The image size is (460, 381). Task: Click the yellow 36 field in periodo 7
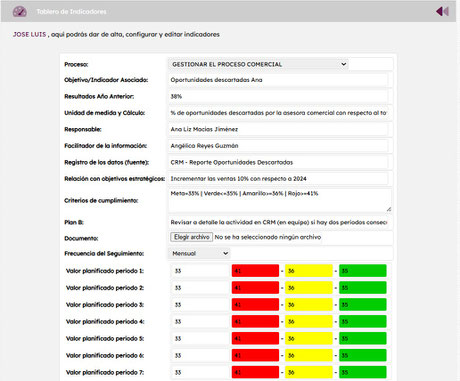click(x=309, y=372)
